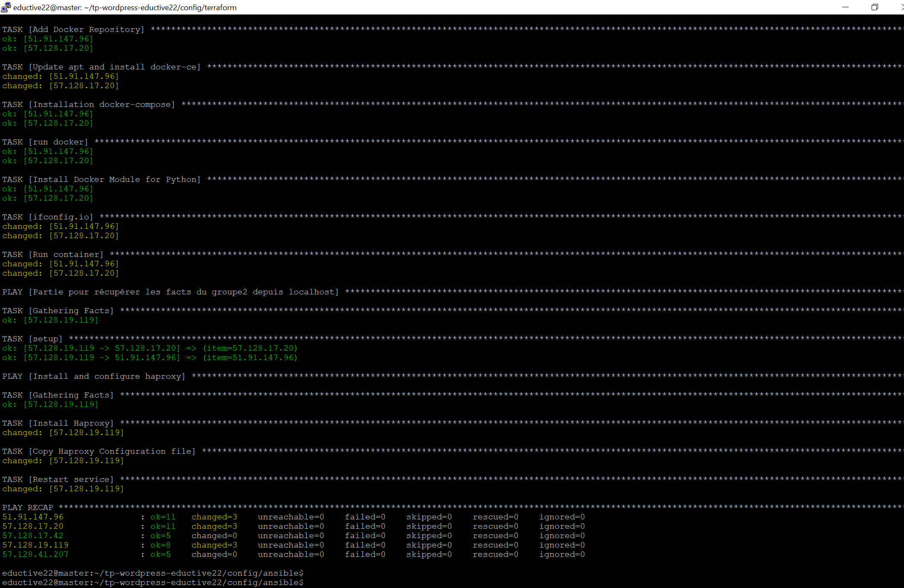904x588 pixels.
Task: Select the IP address 51.91.147.96 in PLAY RECAP
Action: pos(33,516)
